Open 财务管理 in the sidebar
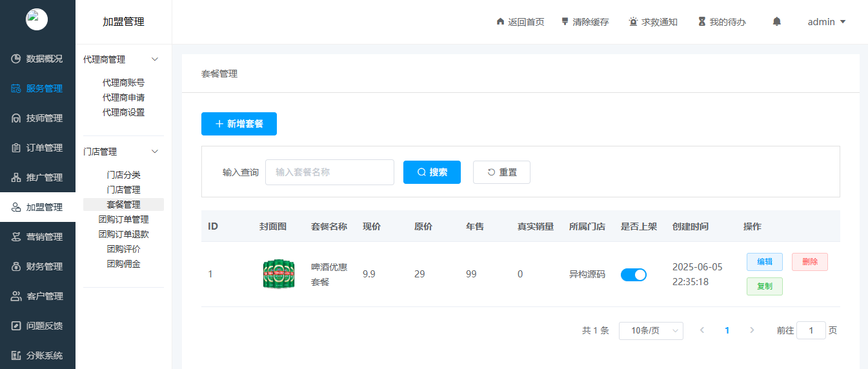The image size is (868, 369). pos(37,266)
